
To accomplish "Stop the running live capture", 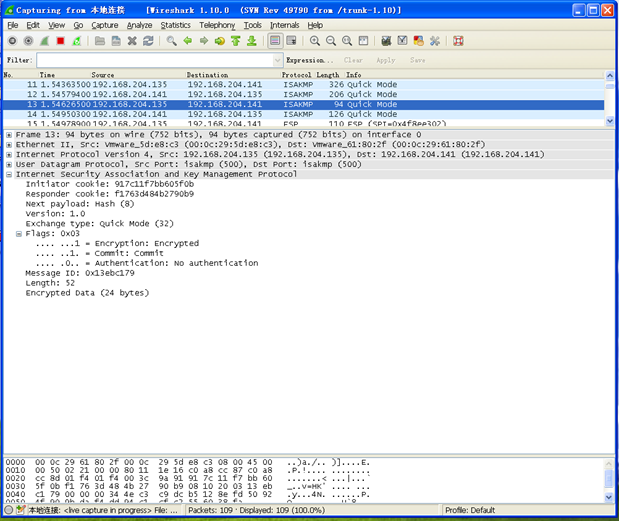I will (61, 41).
